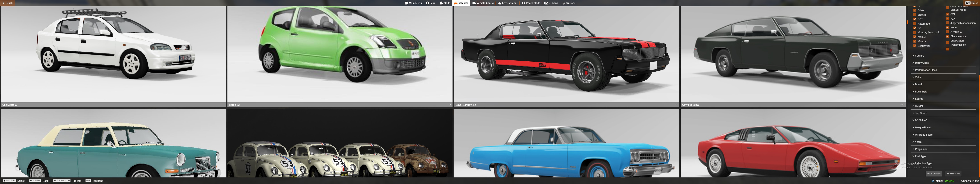Select the blue coupe thumbnail
The width and height of the screenshot is (980, 184).
pyautogui.click(x=566, y=143)
